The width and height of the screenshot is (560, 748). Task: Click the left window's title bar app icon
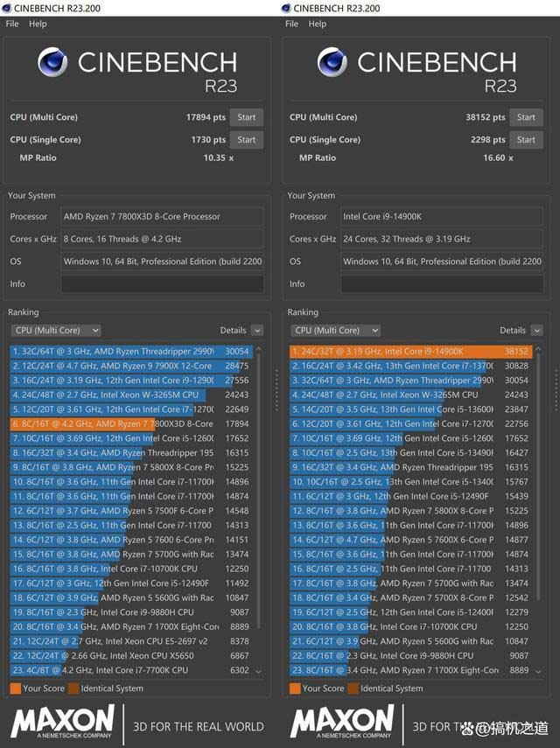tap(7, 8)
